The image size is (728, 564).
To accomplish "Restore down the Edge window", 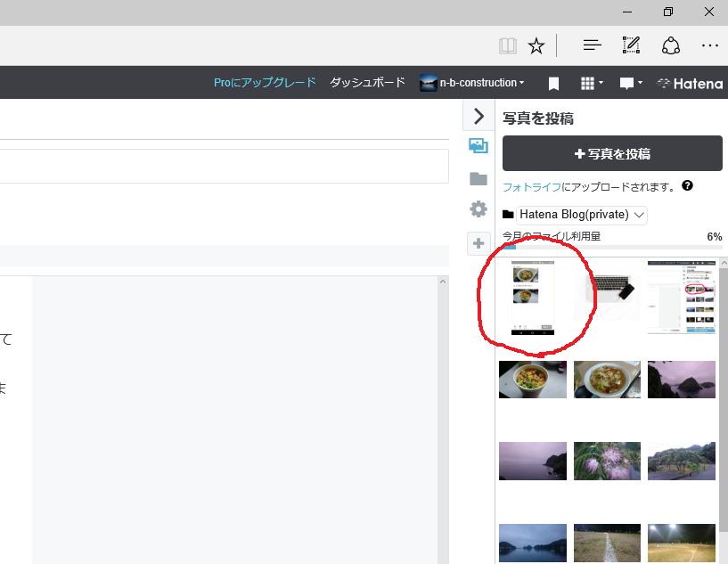I will (668, 12).
